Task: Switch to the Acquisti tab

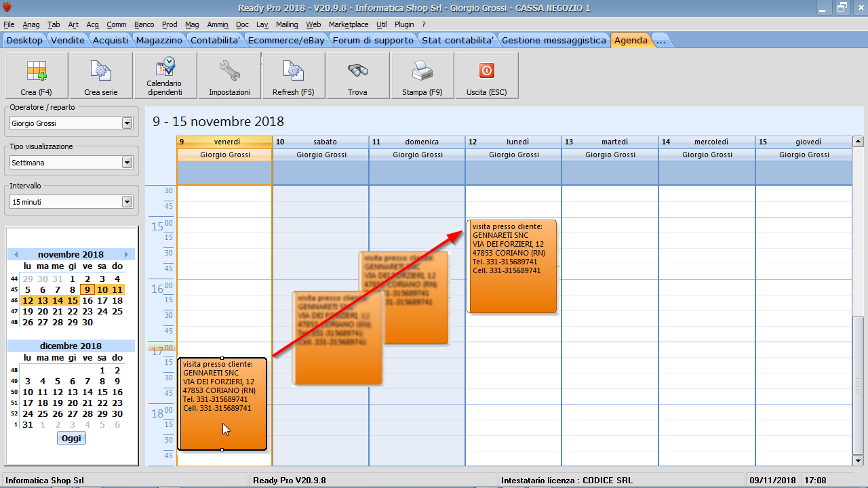Action: [x=111, y=40]
